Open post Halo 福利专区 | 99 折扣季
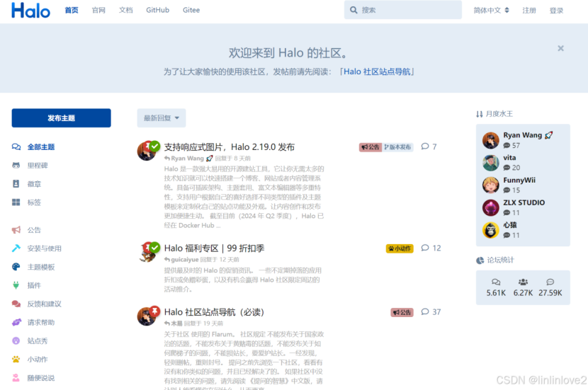The width and height of the screenshot is (588, 390). [214, 248]
